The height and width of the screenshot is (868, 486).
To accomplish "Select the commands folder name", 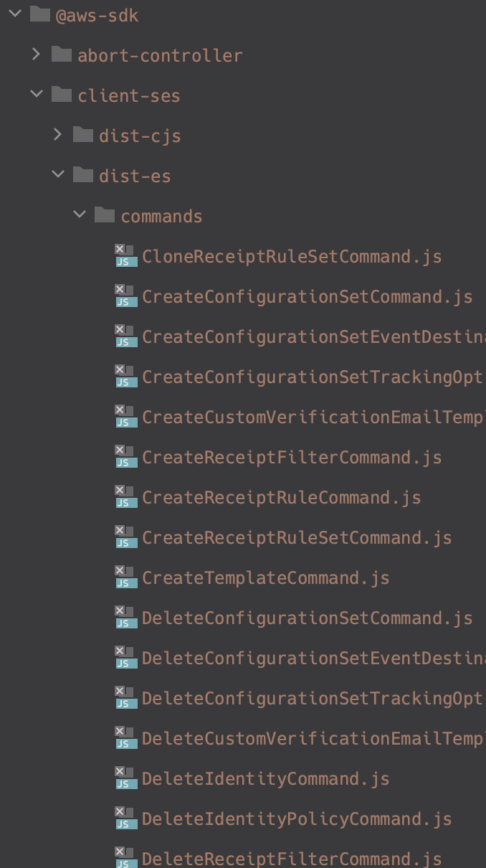I will [161, 216].
